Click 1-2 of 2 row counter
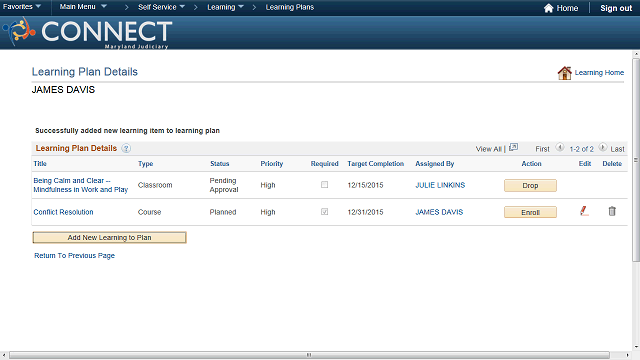Image resolution: width=640 pixels, height=360 pixels. coord(582,149)
